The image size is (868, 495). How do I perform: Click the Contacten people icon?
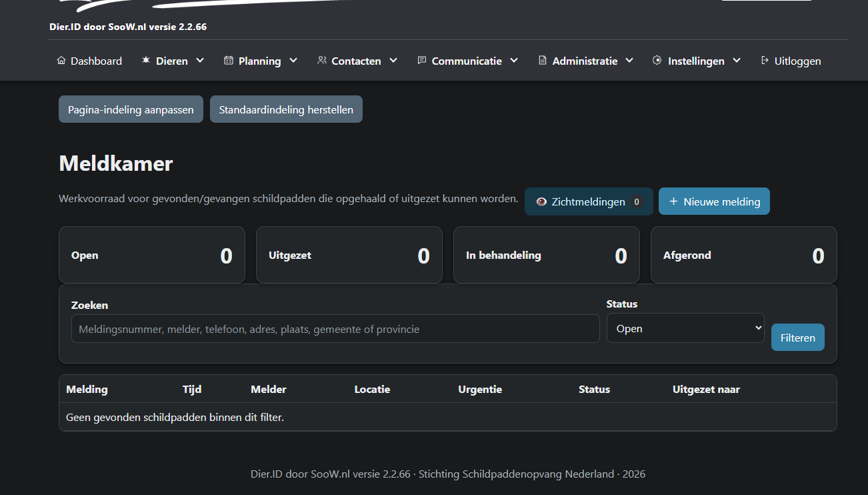tap(322, 61)
